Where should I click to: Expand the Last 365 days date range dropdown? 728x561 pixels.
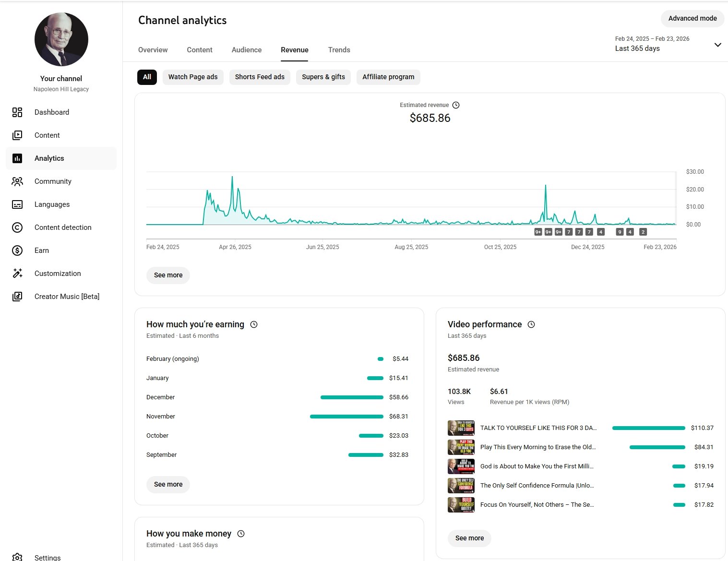coord(717,45)
